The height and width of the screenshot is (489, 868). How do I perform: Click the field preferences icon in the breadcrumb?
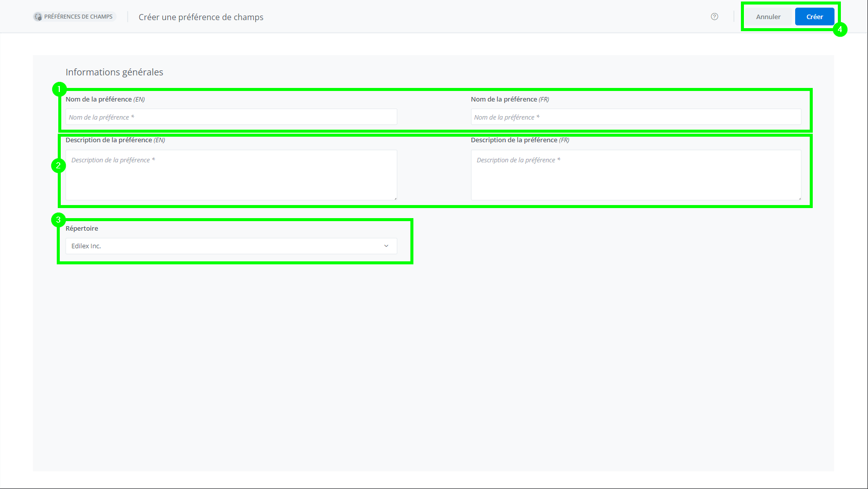[38, 17]
